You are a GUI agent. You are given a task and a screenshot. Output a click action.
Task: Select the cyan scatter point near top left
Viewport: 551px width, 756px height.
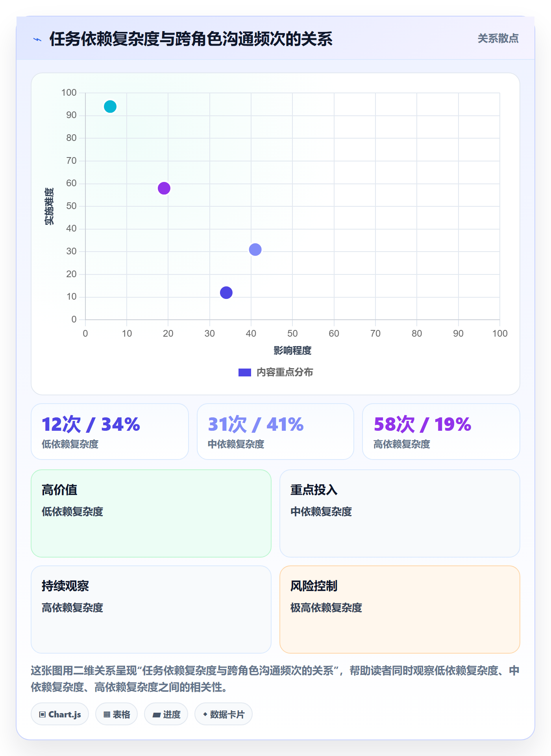110,107
